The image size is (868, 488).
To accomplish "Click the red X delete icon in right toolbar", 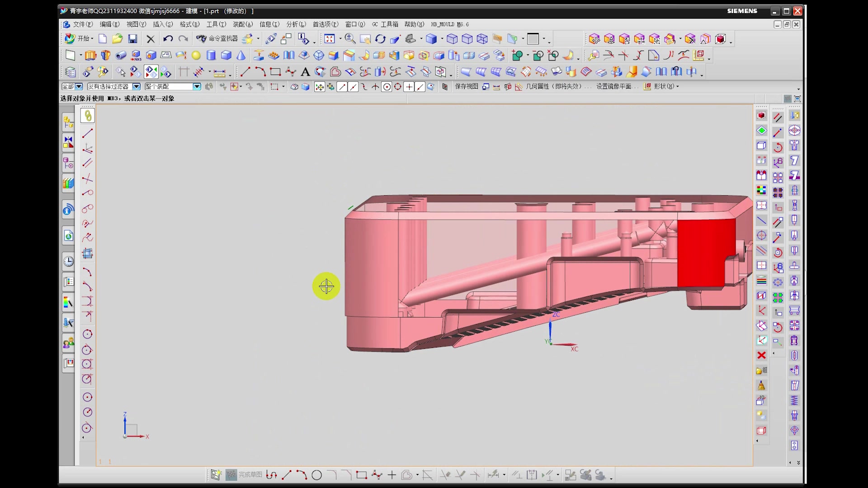I will coord(761,355).
